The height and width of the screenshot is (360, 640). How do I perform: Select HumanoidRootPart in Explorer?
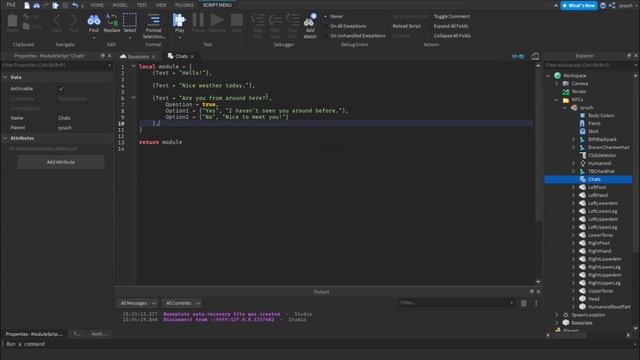(608, 307)
